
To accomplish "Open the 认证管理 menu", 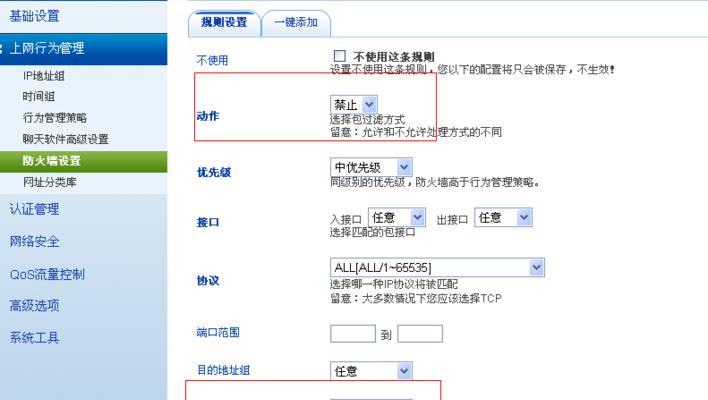I will (34, 209).
